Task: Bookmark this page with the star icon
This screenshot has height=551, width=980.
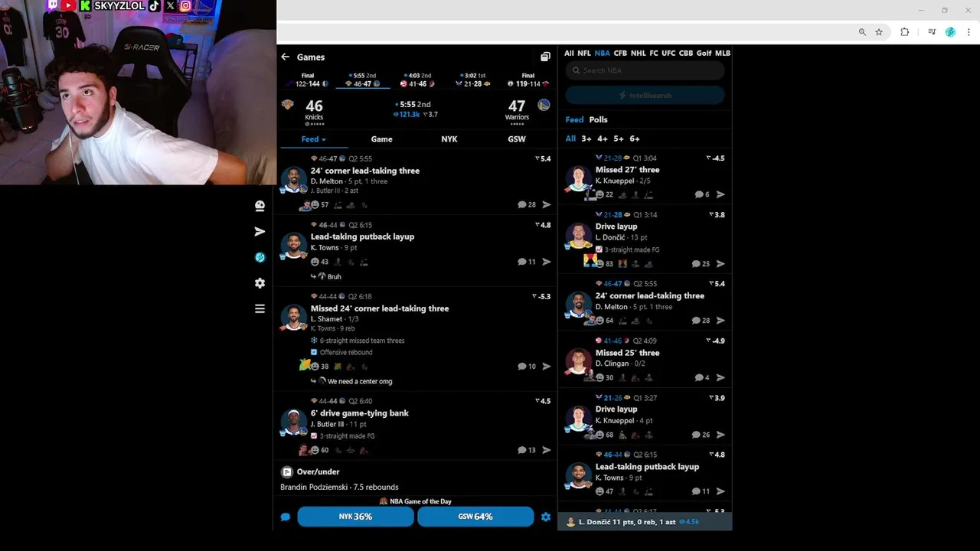Action: click(879, 32)
